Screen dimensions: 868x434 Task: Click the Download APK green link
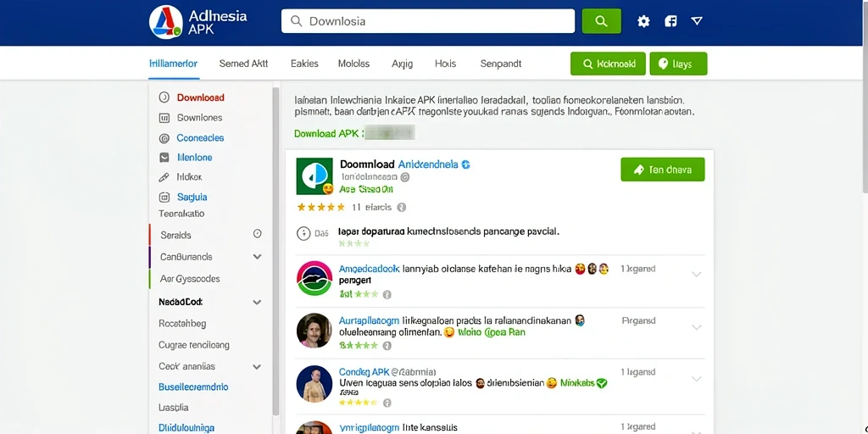coord(329,133)
